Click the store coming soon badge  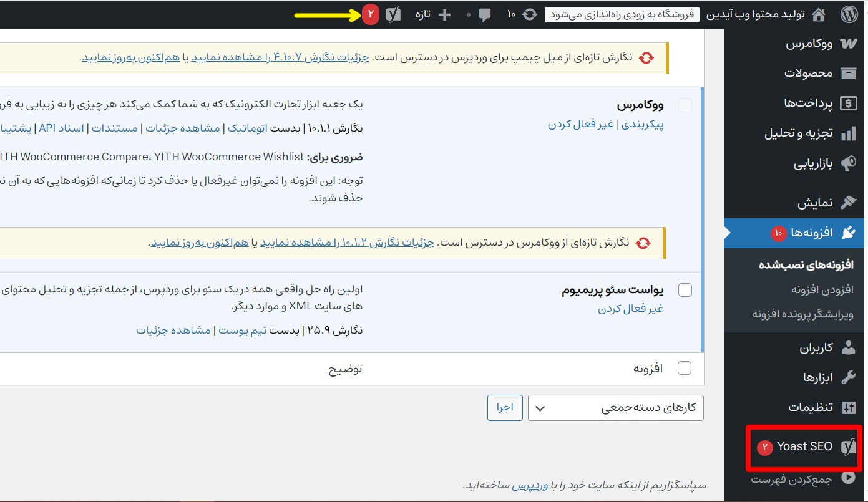[x=622, y=15]
